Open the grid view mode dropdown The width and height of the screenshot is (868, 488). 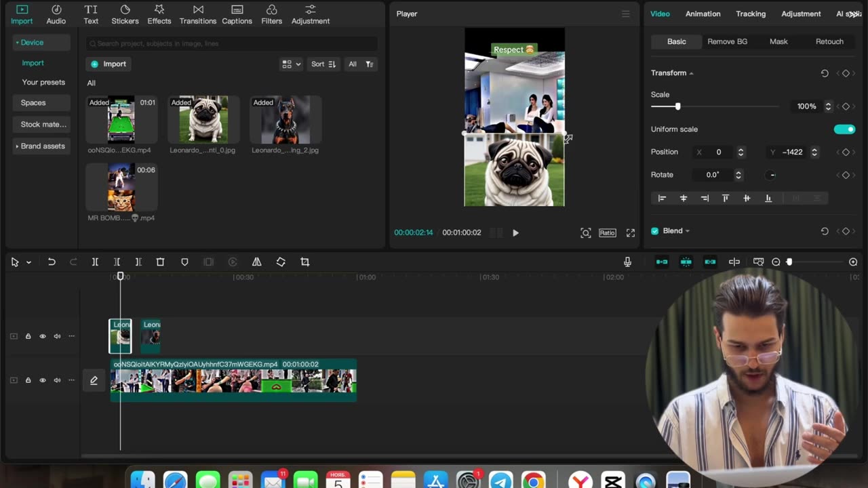tap(292, 64)
